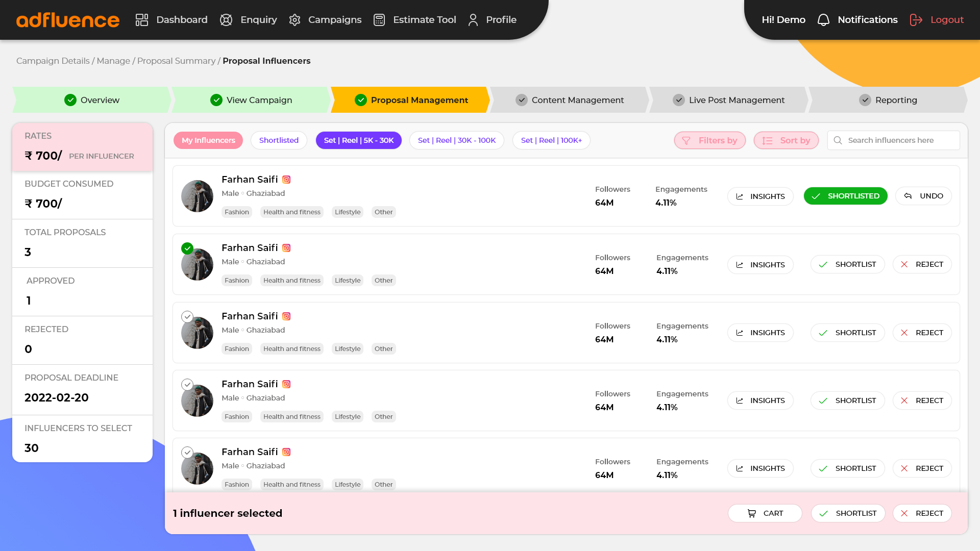This screenshot has width=980, height=551.
Task: Open the Shortlisted tab
Action: (279, 140)
